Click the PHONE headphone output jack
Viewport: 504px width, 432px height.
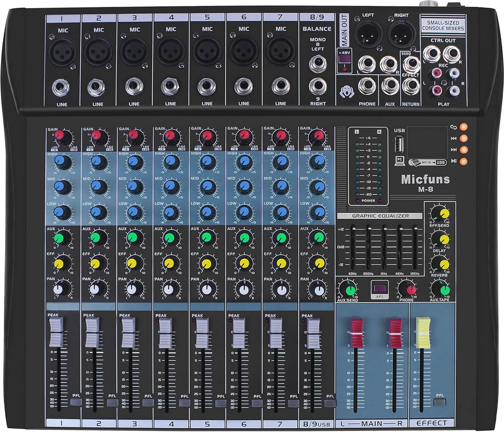367,86
